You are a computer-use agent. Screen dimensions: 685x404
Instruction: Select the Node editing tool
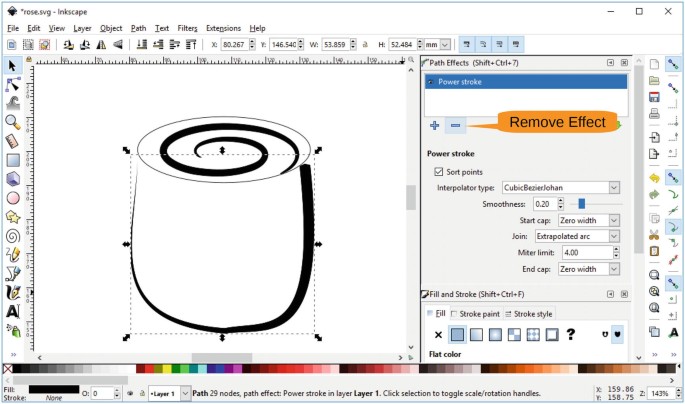pos(13,84)
